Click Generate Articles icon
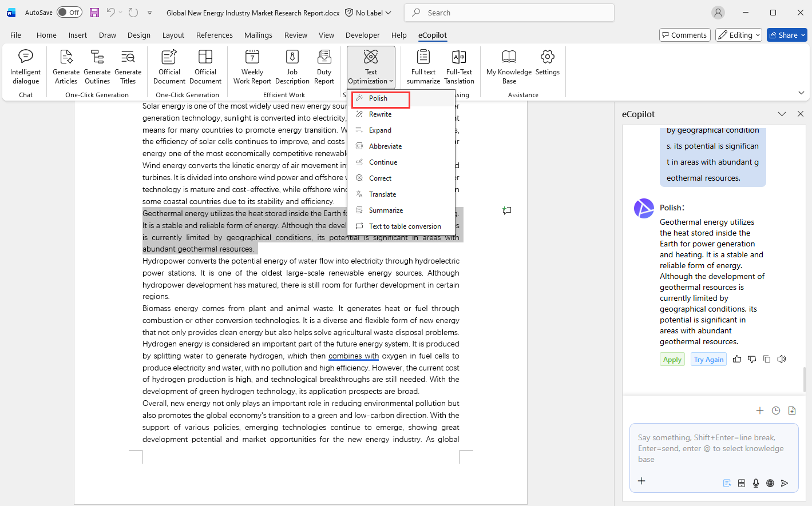 (x=66, y=67)
